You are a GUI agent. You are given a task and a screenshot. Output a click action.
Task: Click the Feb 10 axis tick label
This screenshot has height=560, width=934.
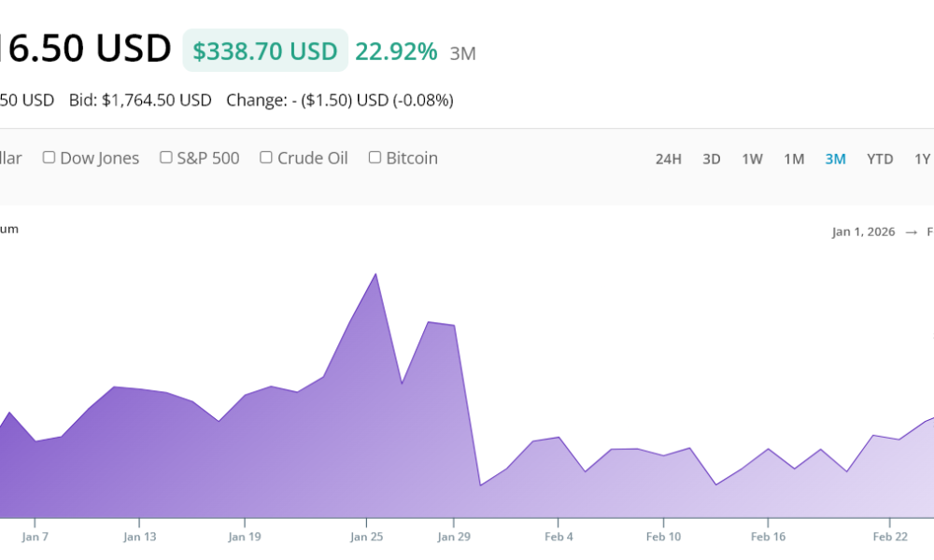(x=663, y=537)
